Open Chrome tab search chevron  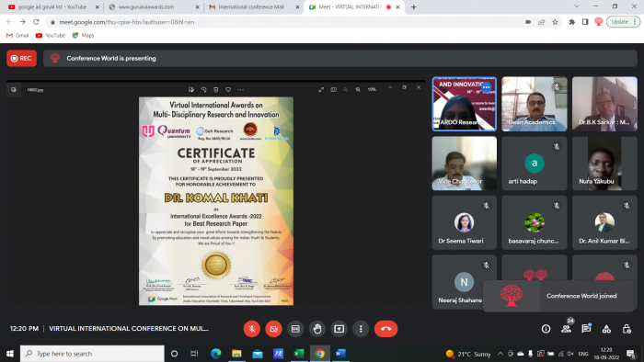point(577,6)
